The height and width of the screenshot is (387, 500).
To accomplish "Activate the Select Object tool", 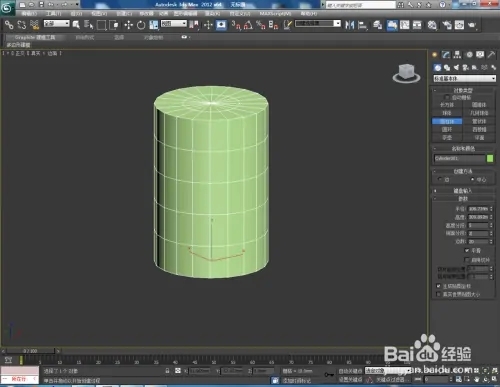I will [76, 25].
